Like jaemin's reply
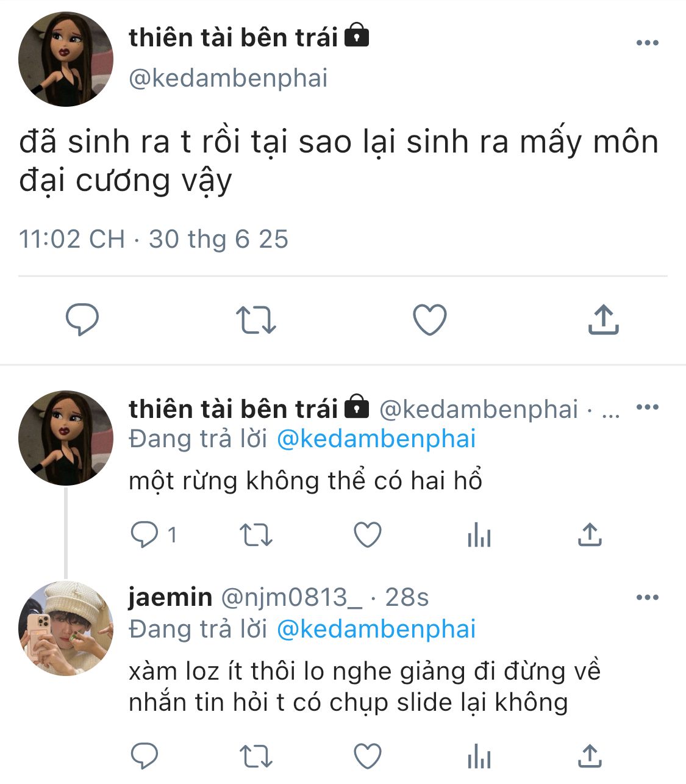The height and width of the screenshot is (784, 686). point(368,757)
